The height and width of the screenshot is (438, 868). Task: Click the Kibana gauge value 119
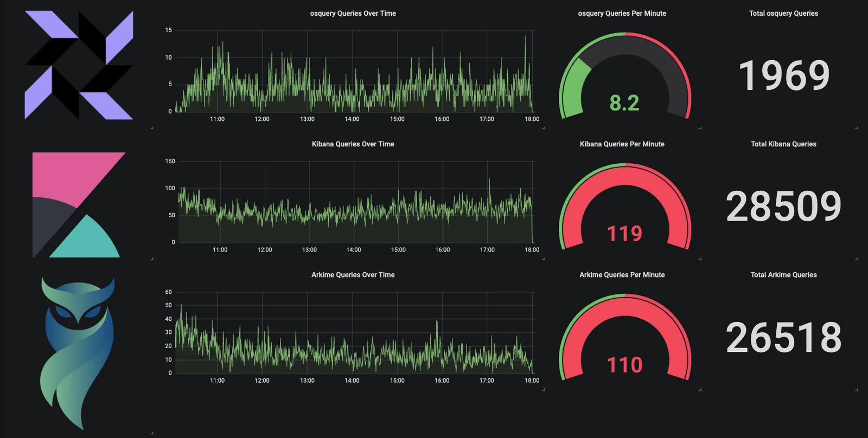click(x=624, y=234)
